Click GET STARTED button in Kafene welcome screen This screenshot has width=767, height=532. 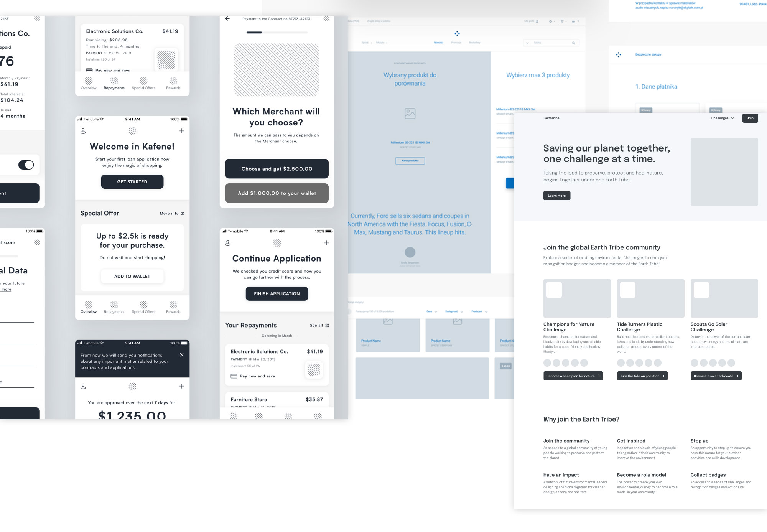(x=132, y=181)
